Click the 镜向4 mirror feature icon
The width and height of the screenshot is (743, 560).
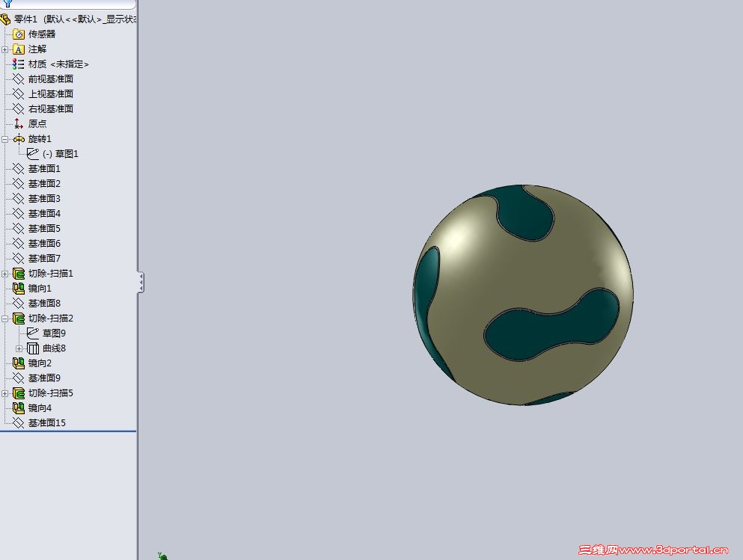pyautogui.click(x=19, y=408)
